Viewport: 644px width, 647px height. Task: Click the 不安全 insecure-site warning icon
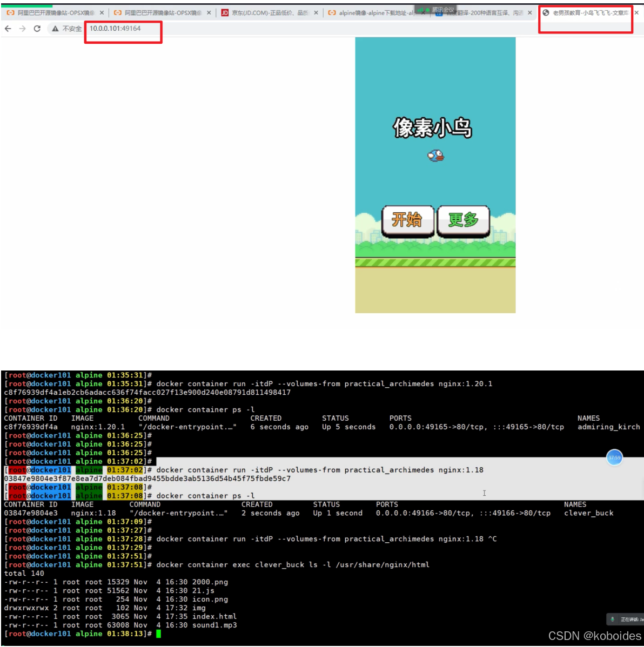tap(55, 29)
